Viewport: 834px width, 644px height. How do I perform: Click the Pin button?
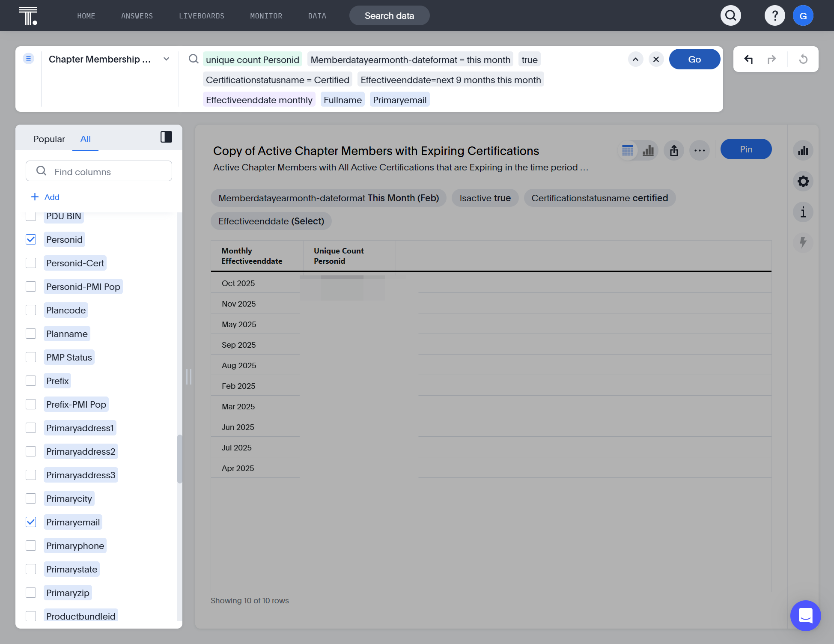tap(746, 149)
